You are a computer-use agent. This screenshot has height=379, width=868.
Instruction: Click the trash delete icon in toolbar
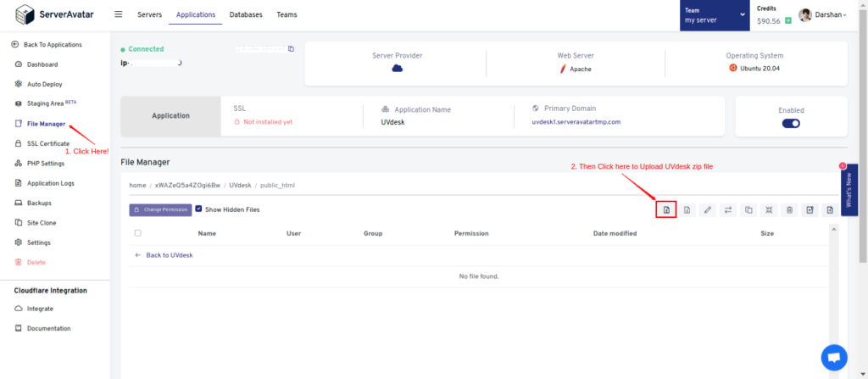(x=789, y=209)
